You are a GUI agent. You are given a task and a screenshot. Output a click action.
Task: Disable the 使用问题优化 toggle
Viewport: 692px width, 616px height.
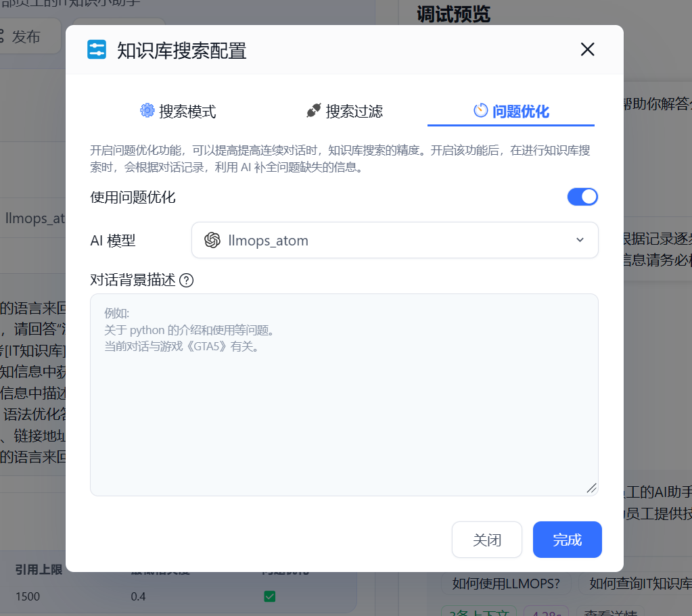pos(582,197)
